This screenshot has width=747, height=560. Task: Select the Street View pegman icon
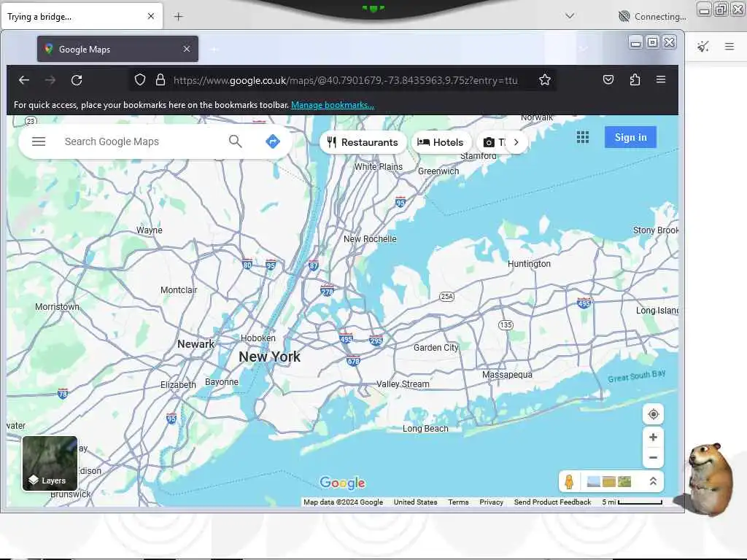point(569,482)
